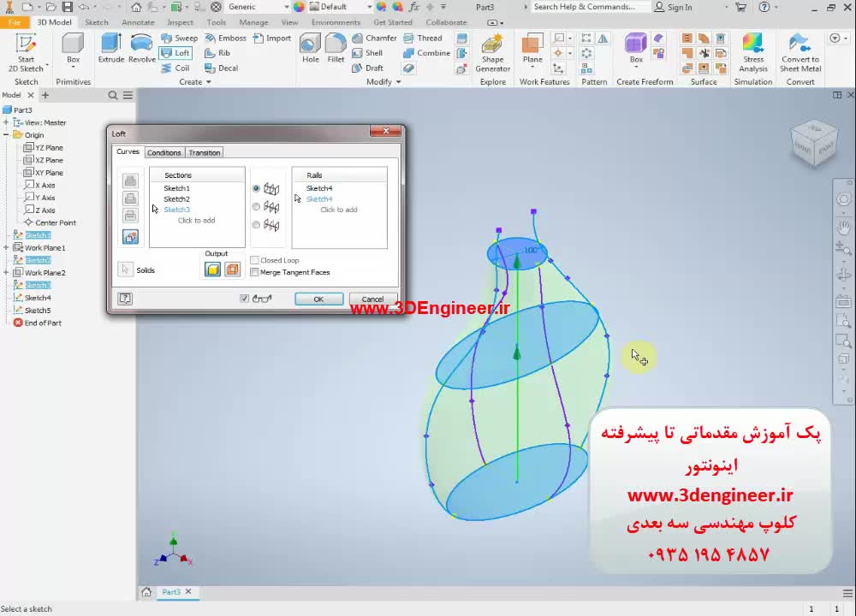Select Sketch5 in the model browser

[x=38, y=311]
